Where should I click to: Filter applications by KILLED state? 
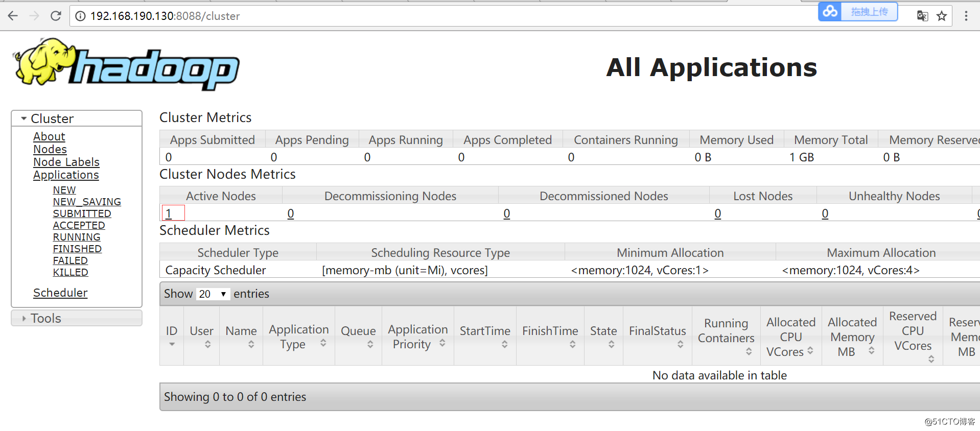tap(71, 272)
